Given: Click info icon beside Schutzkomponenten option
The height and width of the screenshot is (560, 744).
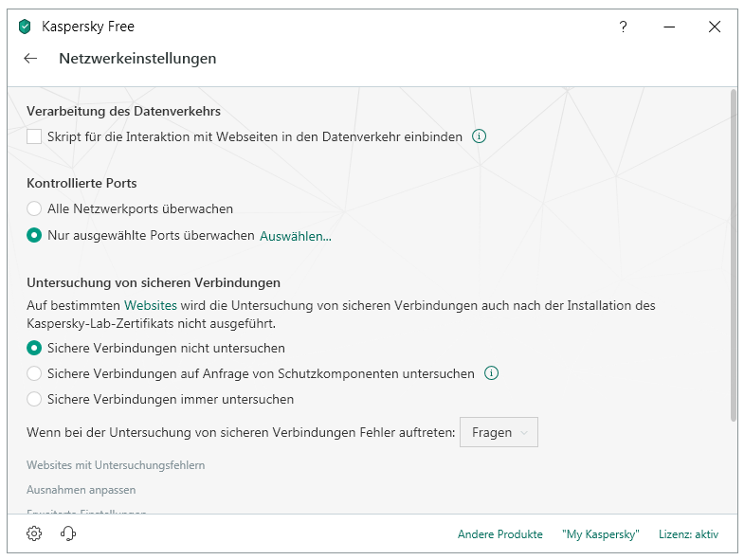Looking at the screenshot, I should (491, 373).
